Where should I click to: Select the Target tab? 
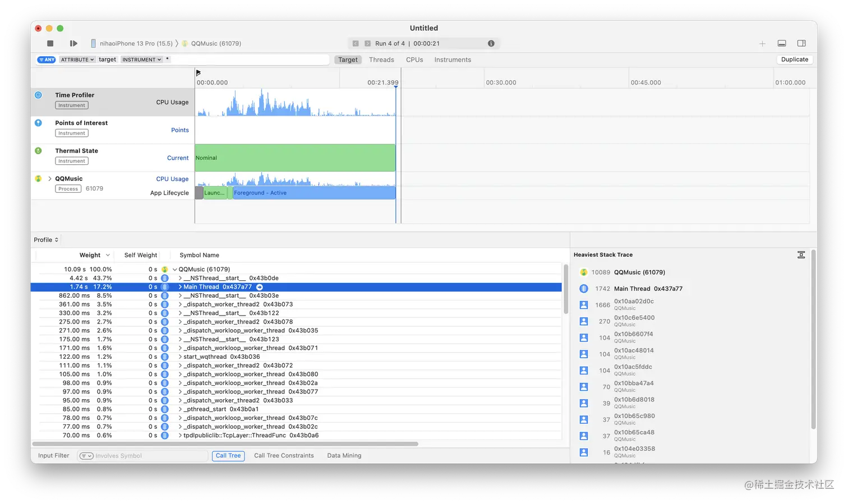coord(348,59)
